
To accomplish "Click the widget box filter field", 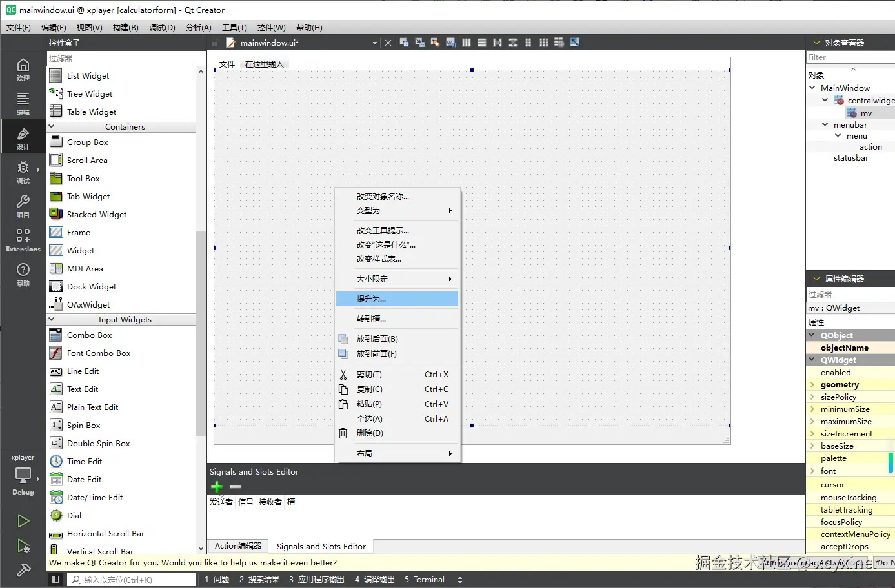I will pyautogui.click(x=122, y=58).
